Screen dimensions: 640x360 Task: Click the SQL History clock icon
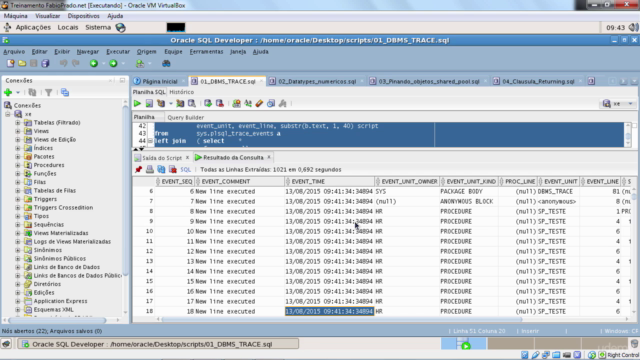[x=271, y=104]
